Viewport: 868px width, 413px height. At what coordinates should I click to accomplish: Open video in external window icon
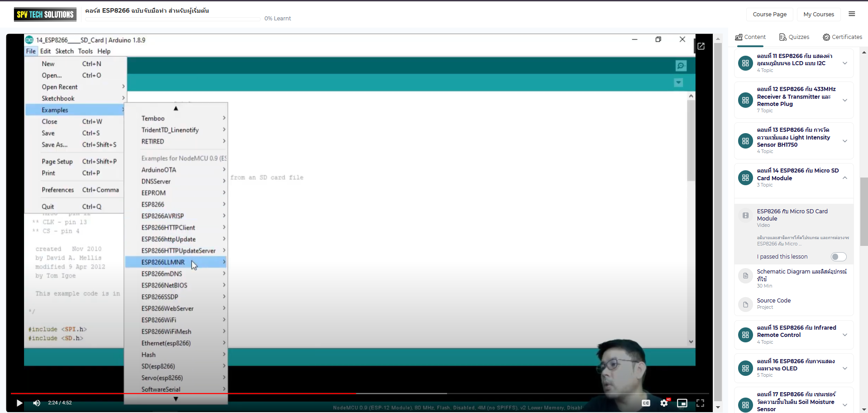pos(701,46)
